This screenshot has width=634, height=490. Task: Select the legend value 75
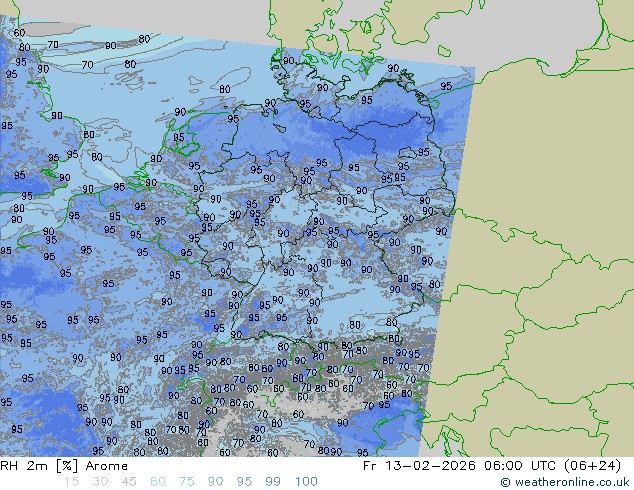pyautogui.click(x=186, y=482)
